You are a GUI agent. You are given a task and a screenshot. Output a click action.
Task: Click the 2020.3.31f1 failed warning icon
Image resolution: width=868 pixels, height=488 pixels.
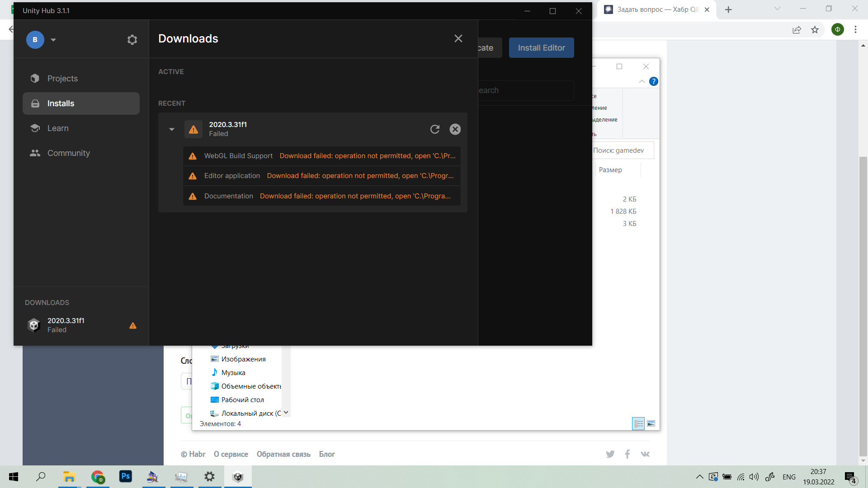point(193,129)
